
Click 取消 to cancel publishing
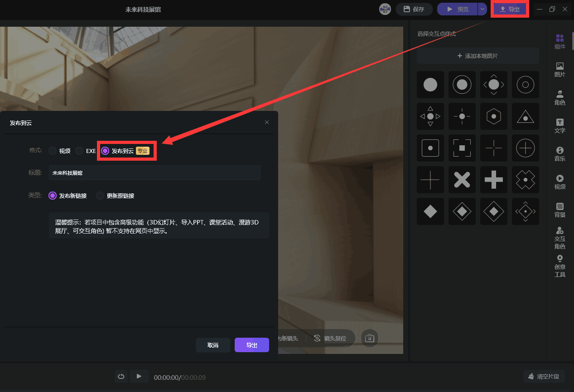pos(213,345)
